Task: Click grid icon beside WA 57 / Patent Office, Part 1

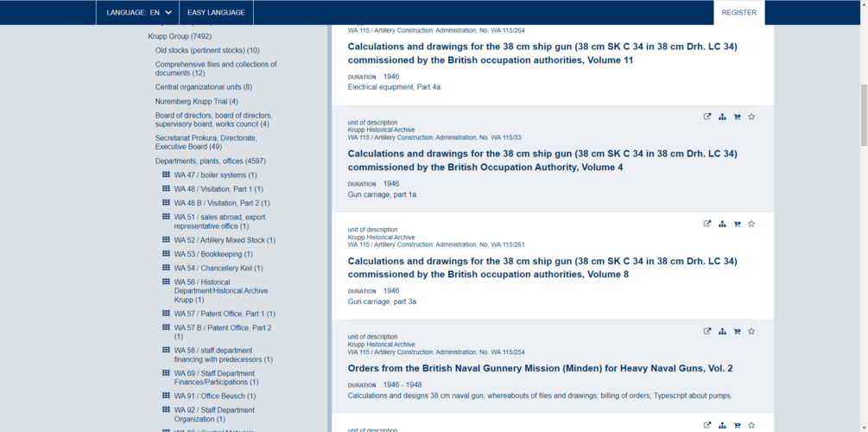Action: 166,313
